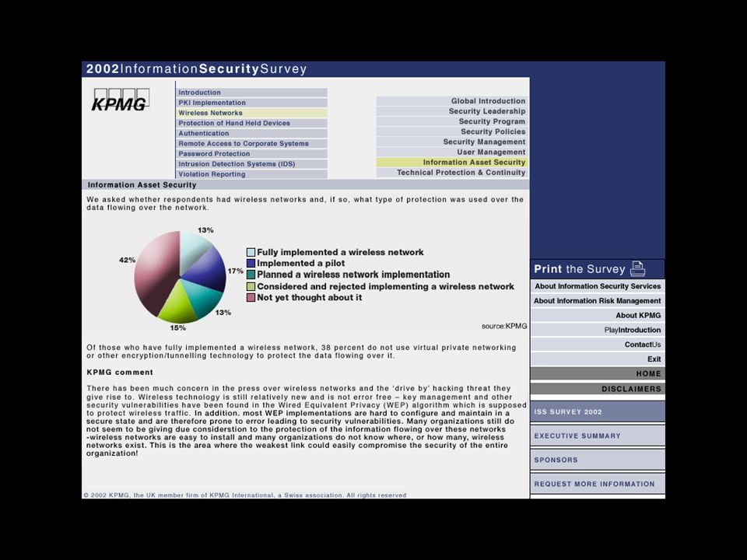747x560 pixels.
Task: Click Play Introduction
Action: (x=598, y=330)
